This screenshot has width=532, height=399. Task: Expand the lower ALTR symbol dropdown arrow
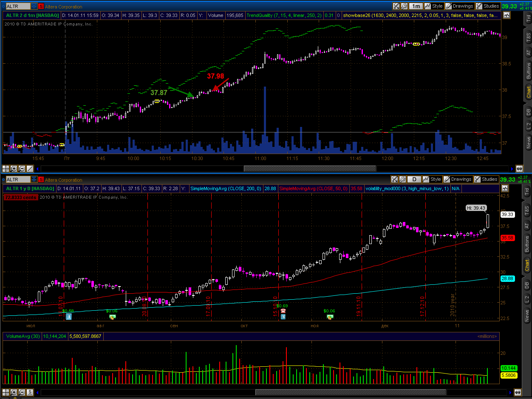[34, 180]
